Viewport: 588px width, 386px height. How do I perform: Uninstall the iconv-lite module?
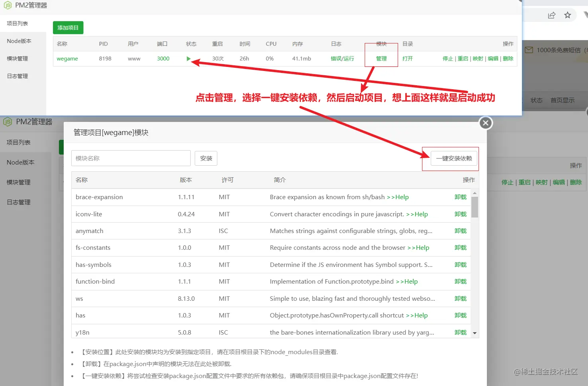click(x=461, y=214)
